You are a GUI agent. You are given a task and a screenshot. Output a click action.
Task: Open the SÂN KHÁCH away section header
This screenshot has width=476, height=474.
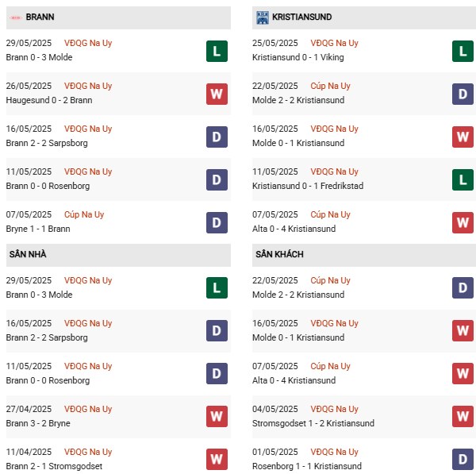[x=279, y=254]
